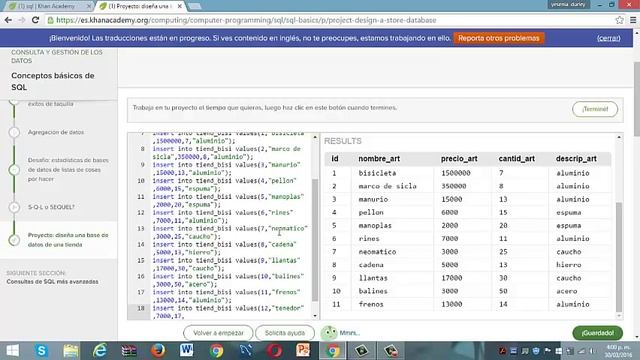Launch Firefox from the taskbar
The width and height of the screenshot is (640, 360).
(x=158, y=351)
